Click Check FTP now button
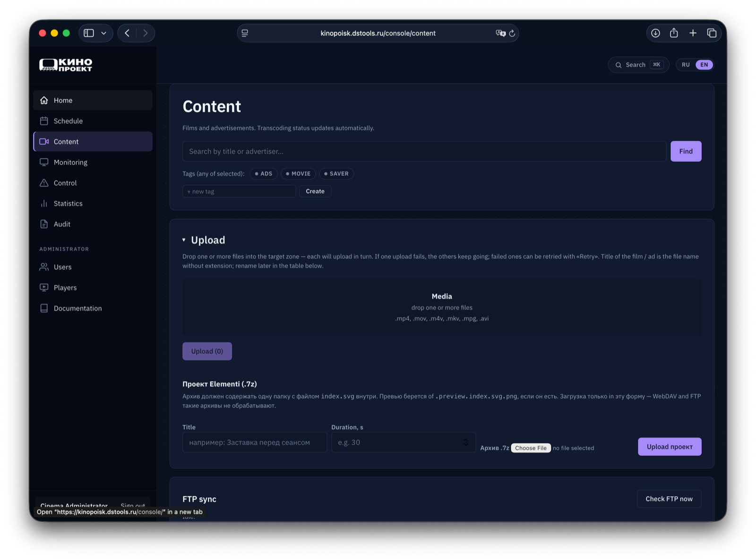 [669, 499]
